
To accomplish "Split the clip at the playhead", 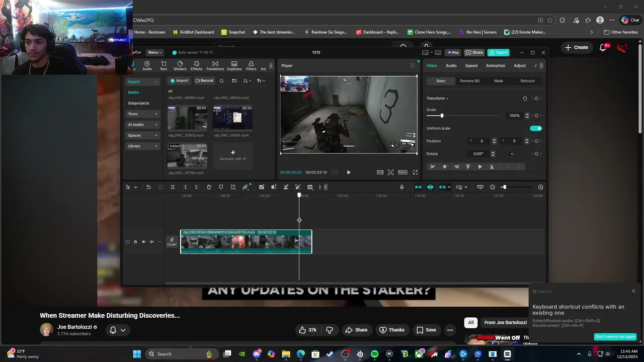I will (173, 187).
